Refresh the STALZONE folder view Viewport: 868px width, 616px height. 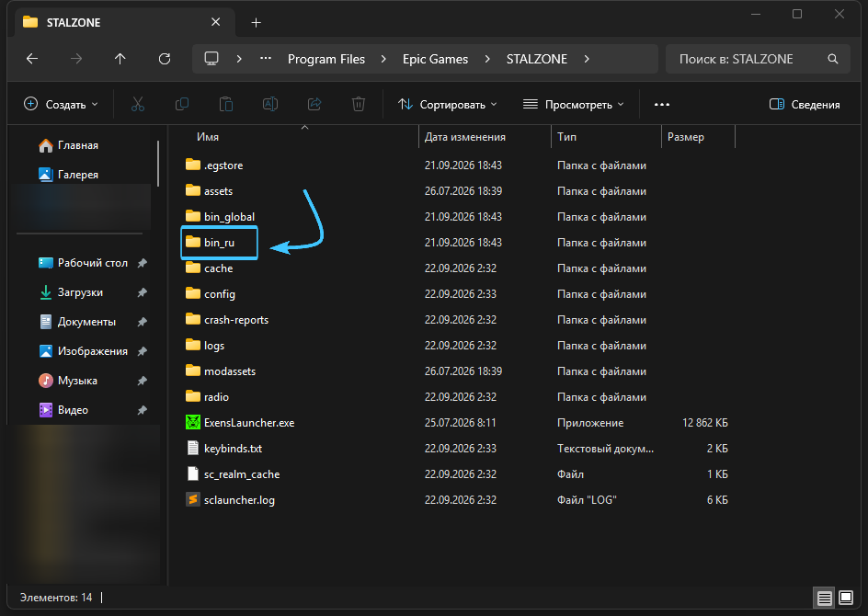(x=165, y=59)
